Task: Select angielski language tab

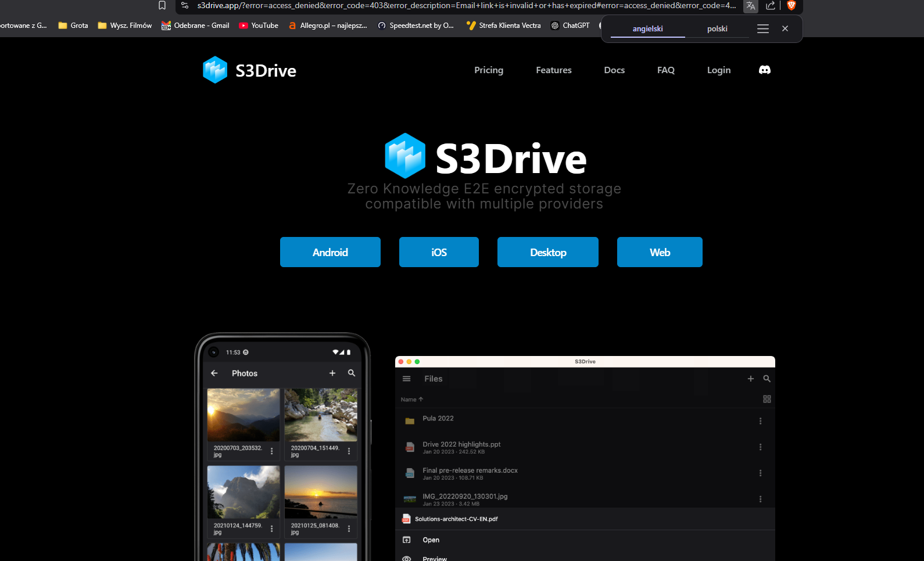Action: point(648,28)
